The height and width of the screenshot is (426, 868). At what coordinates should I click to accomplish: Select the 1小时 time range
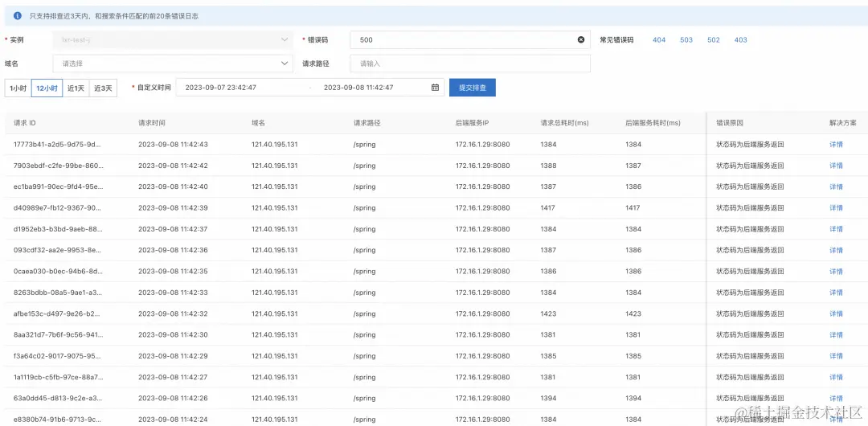click(18, 88)
